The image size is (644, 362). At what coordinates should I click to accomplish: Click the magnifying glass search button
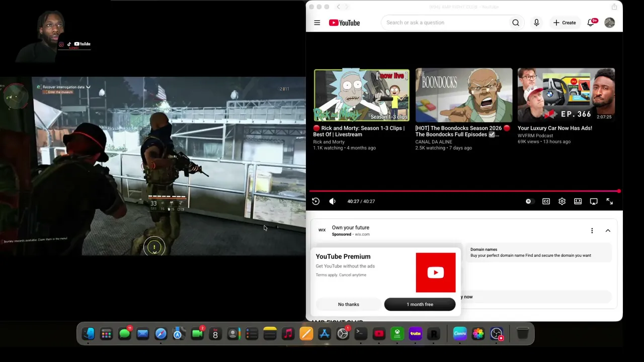tap(516, 23)
